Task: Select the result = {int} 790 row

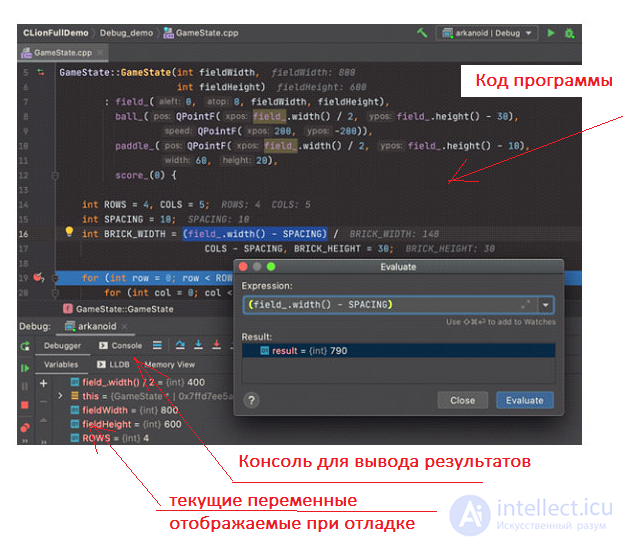Action: click(399, 351)
